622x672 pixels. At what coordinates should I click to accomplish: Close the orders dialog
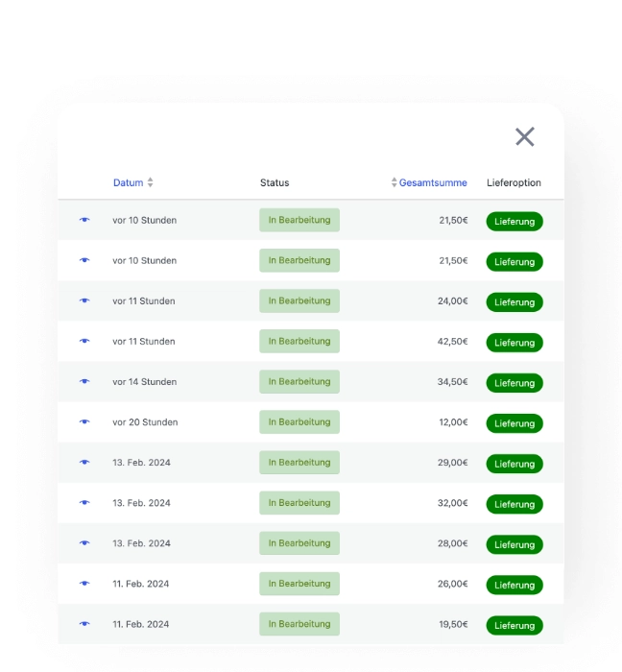(524, 136)
